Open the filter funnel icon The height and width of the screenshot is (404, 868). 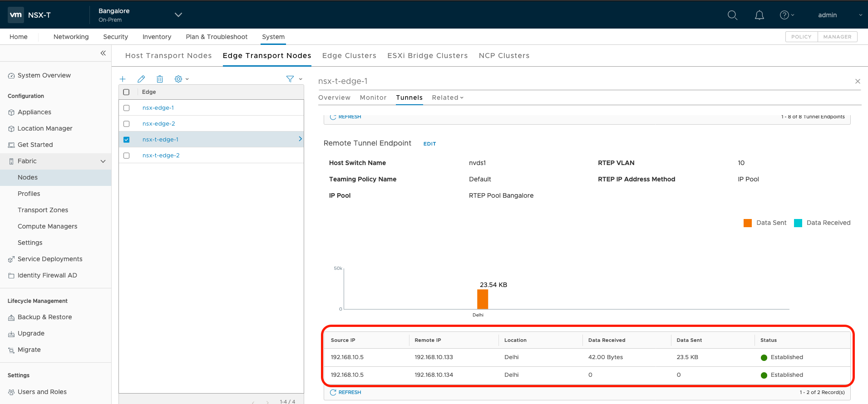(290, 79)
